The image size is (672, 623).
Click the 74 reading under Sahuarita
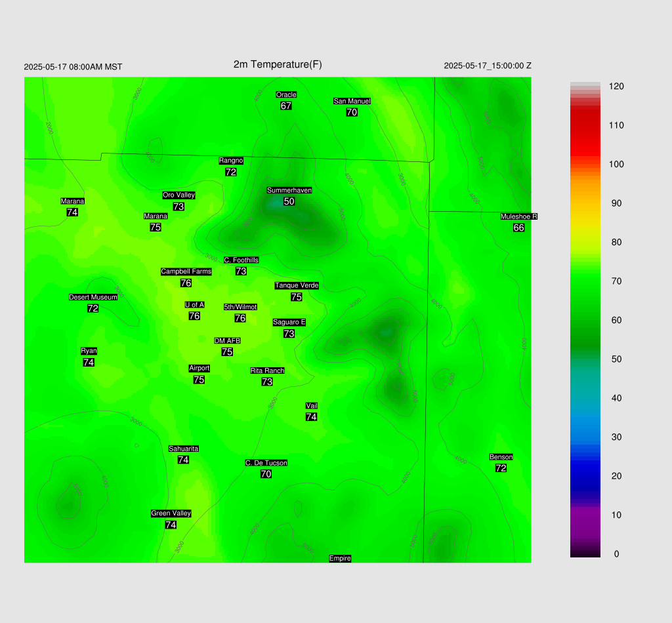point(183,460)
